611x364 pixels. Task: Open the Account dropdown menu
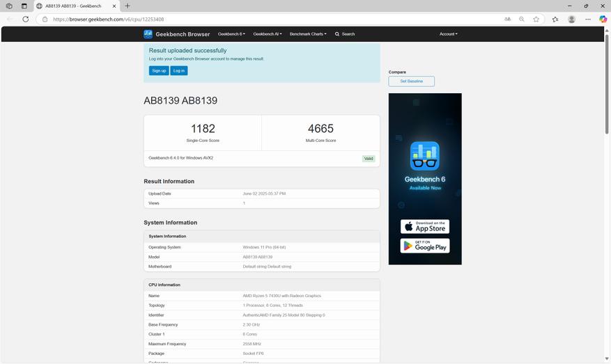click(449, 34)
